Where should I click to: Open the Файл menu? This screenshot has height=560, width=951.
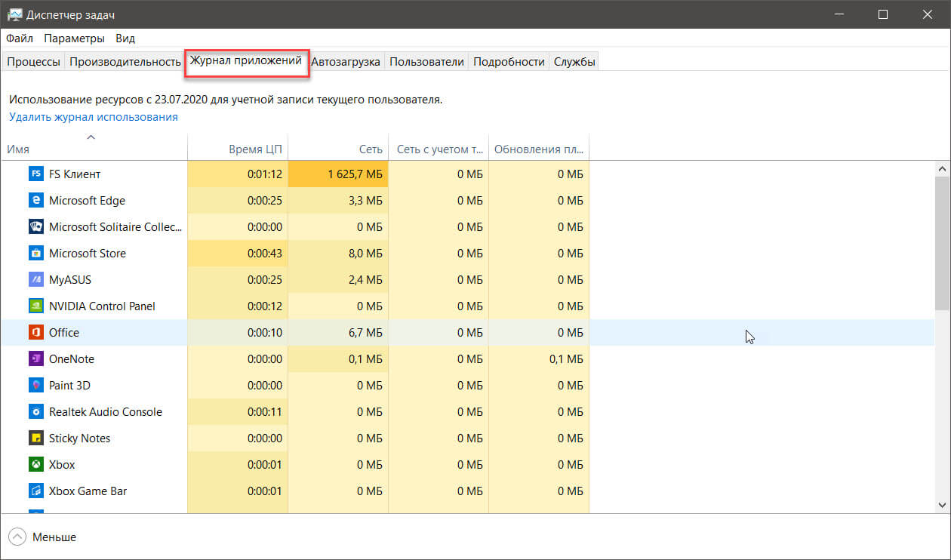click(20, 38)
